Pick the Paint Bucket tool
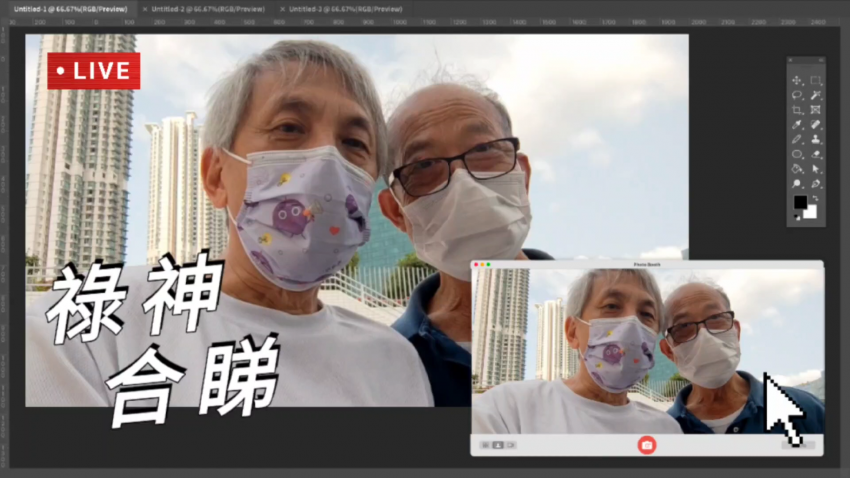850x478 pixels. click(797, 170)
